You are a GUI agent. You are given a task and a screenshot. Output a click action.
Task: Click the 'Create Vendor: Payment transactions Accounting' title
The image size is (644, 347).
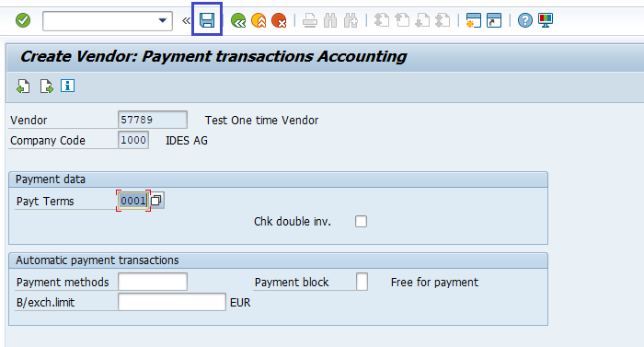(x=213, y=56)
